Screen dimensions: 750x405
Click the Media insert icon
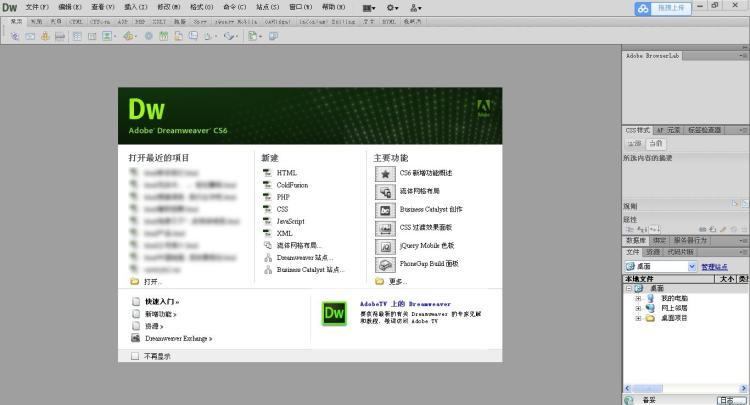128,36
